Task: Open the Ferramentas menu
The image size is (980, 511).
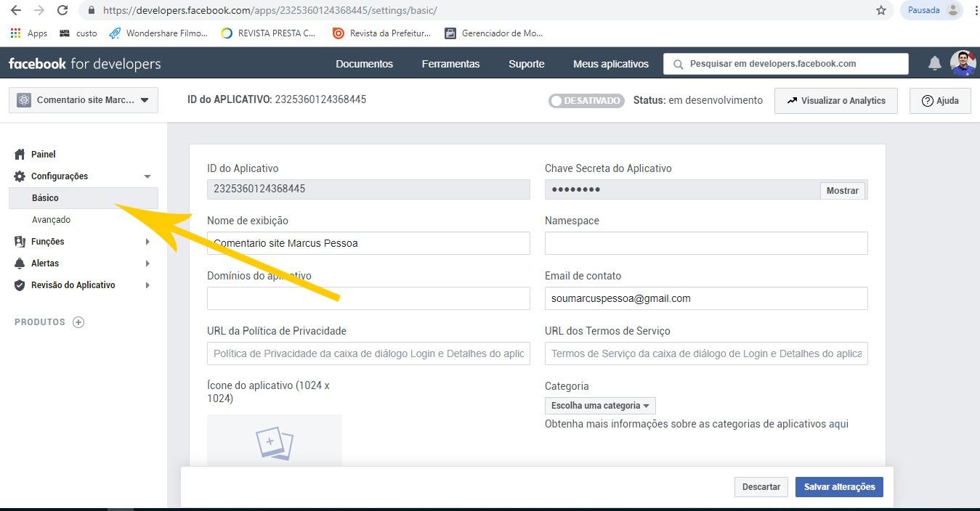Action: click(450, 64)
